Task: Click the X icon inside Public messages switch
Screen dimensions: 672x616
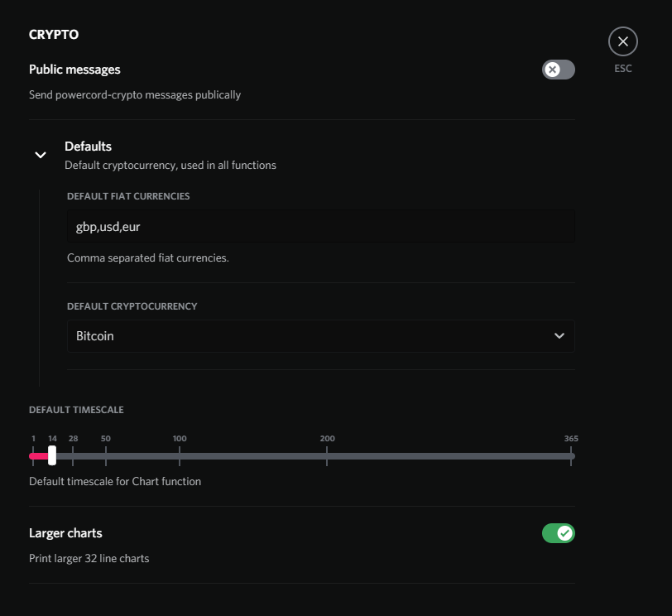Action: coord(551,70)
